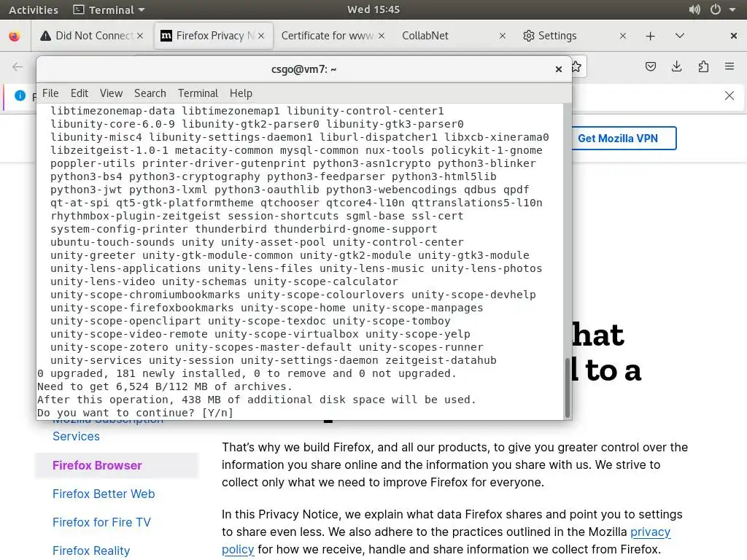Open the Firefox Better Web link
The image size is (747, 560).
(x=104, y=494)
